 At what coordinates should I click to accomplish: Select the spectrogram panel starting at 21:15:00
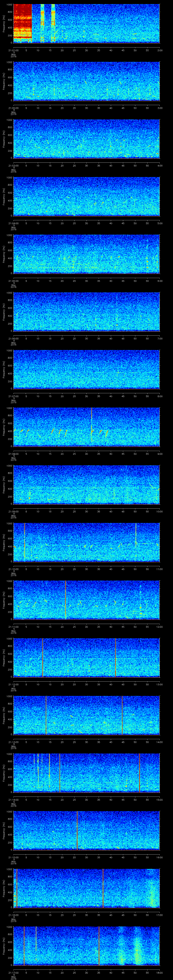86,831
